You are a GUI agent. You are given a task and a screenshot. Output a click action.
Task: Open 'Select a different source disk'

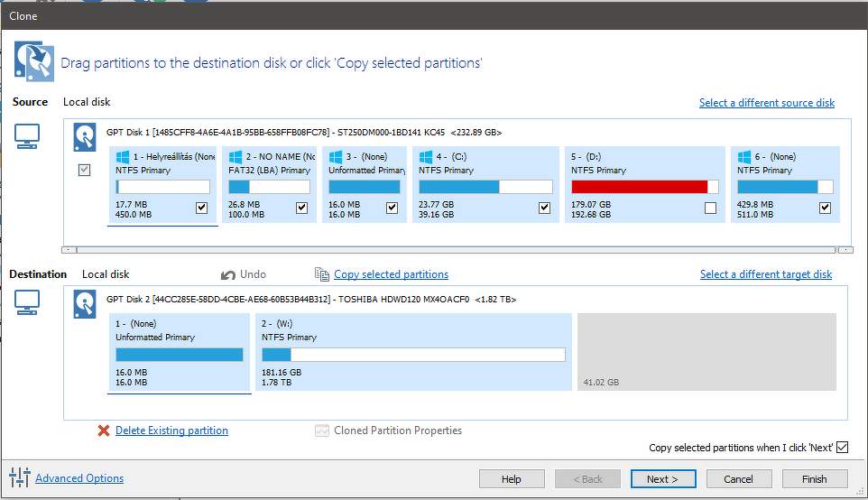coord(767,103)
